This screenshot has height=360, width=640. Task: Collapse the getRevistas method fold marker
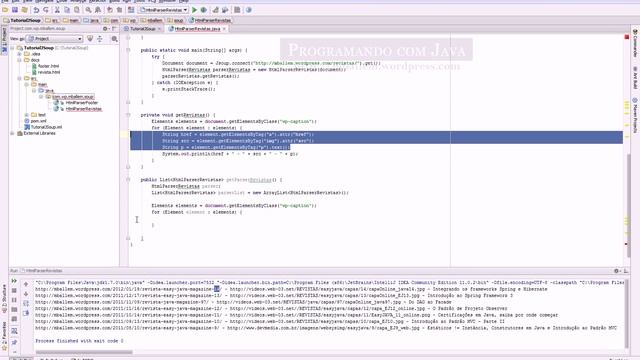pyautogui.click(x=128, y=115)
